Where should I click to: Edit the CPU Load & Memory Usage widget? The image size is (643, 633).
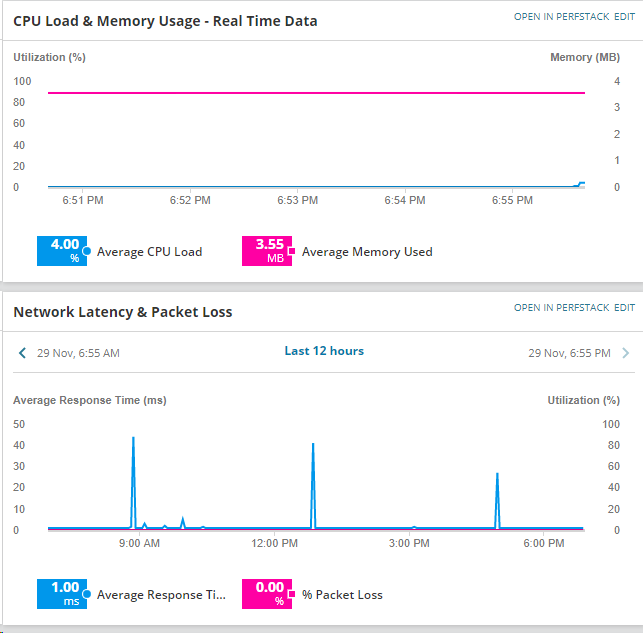click(x=624, y=17)
